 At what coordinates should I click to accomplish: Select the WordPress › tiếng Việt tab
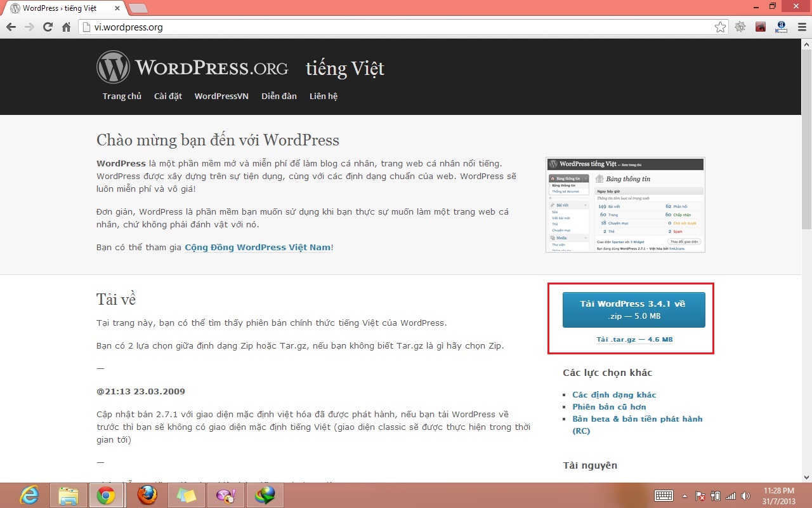coord(63,8)
